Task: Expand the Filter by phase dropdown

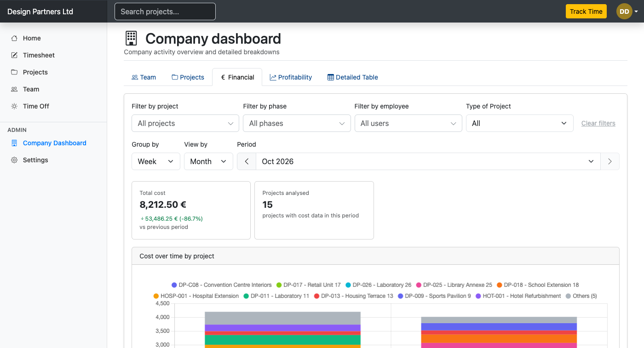Action: [x=297, y=123]
